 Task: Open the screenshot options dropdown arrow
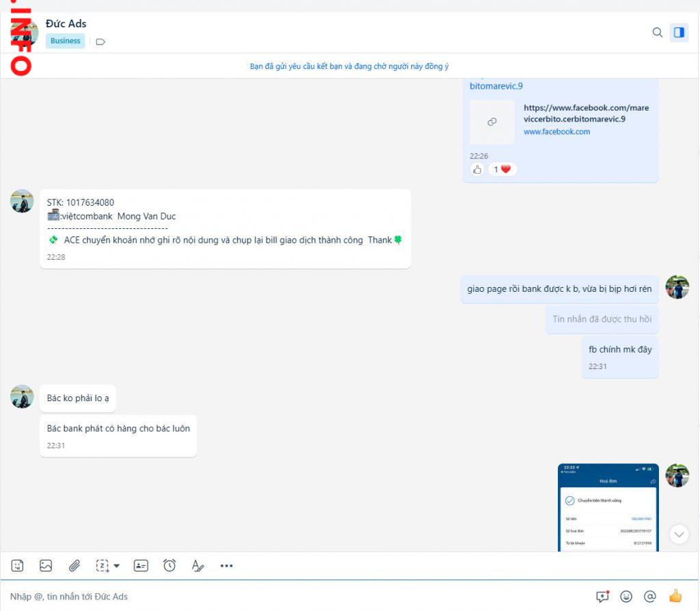pyautogui.click(x=117, y=565)
